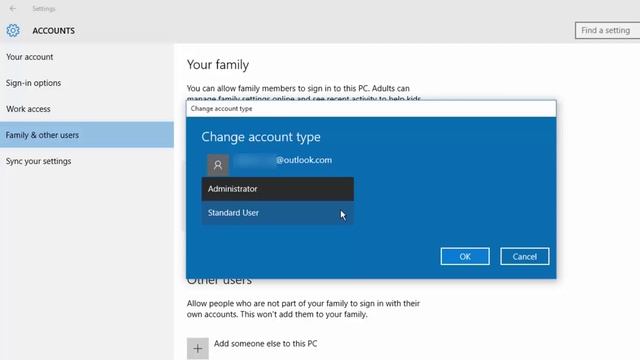Open Your account section
The width and height of the screenshot is (640, 360).
coord(87,57)
